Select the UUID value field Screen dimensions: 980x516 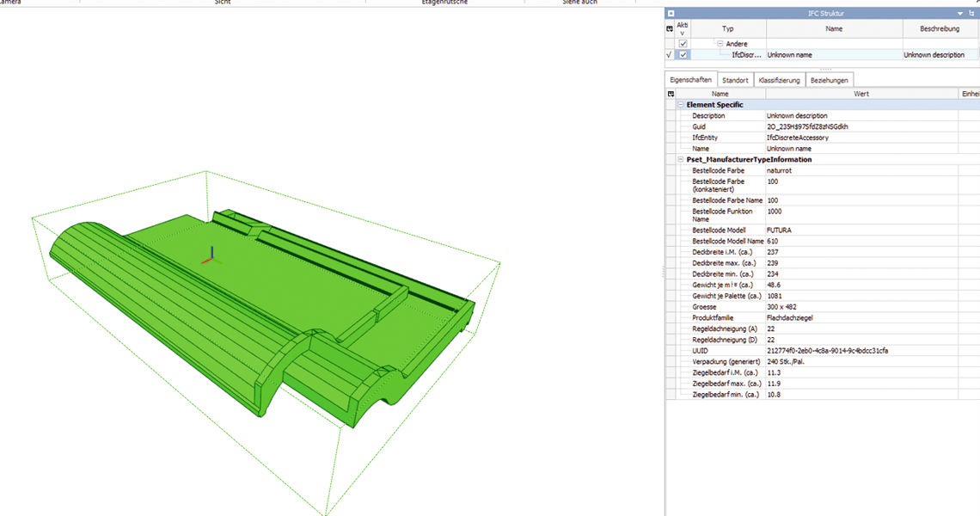tap(861, 351)
